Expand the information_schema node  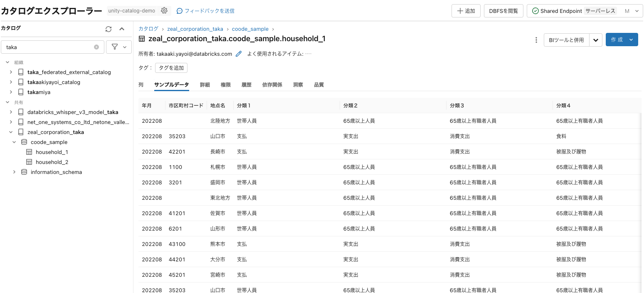(x=14, y=172)
